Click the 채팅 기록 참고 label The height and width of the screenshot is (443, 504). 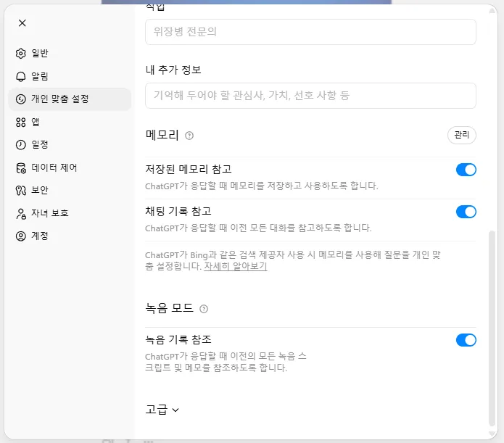click(x=178, y=211)
